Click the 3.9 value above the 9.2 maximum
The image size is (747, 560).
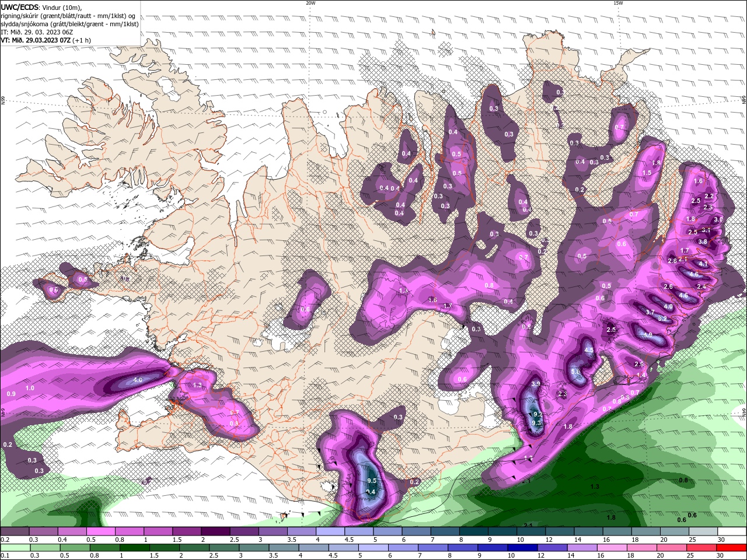536,383
